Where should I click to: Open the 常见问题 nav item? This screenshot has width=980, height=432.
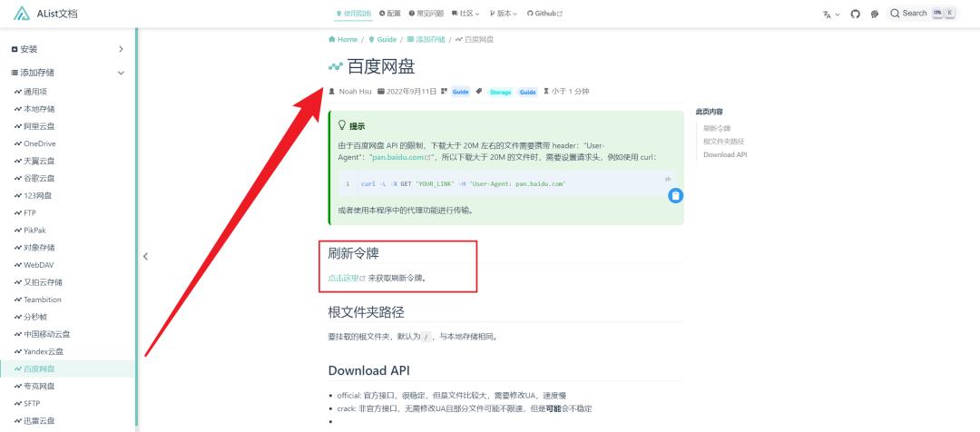(x=426, y=13)
